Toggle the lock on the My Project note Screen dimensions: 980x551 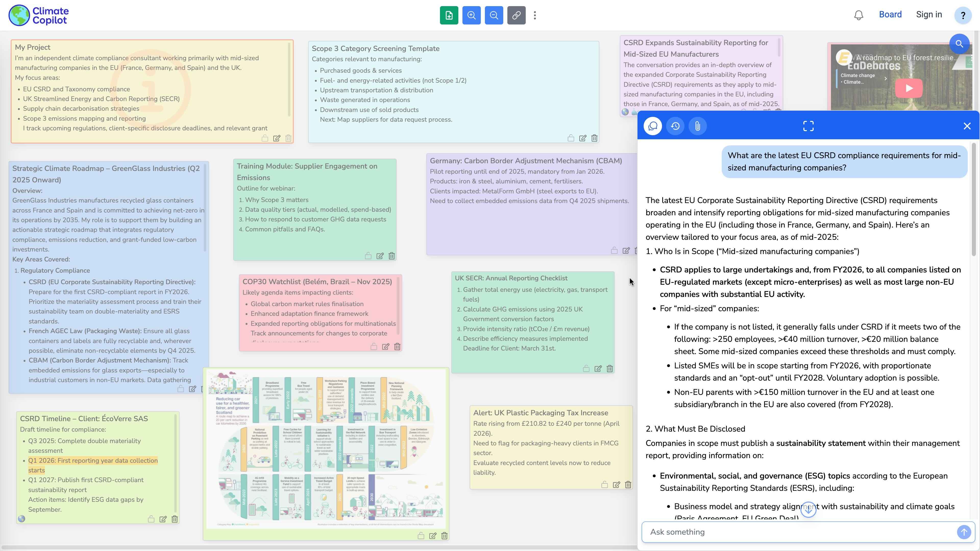tap(265, 138)
